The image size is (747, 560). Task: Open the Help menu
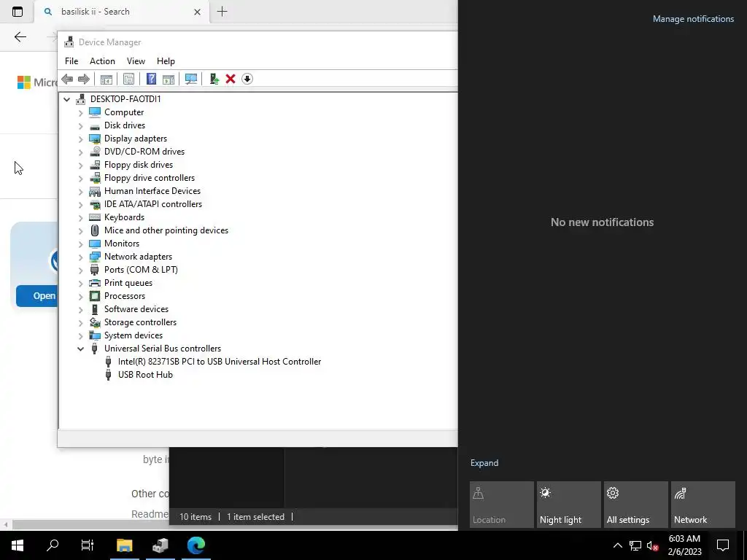point(166,61)
